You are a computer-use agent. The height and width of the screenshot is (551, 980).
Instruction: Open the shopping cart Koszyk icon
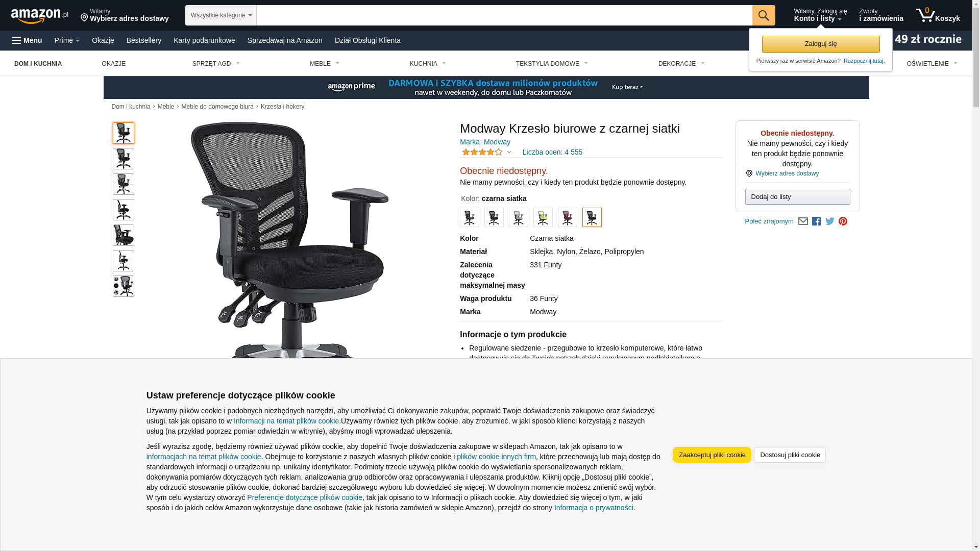pos(937,15)
